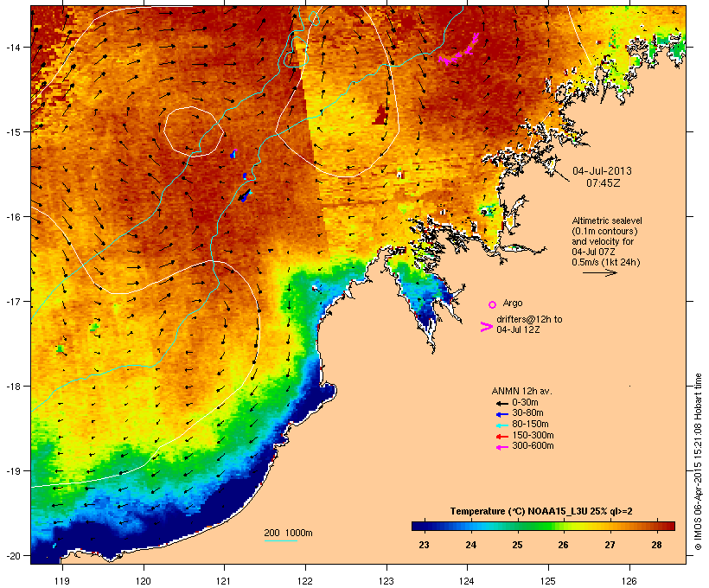The height and width of the screenshot is (588, 709).
Task: Click the latitude axis label -17
Action: pyautogui.click(x=12, y=302)
